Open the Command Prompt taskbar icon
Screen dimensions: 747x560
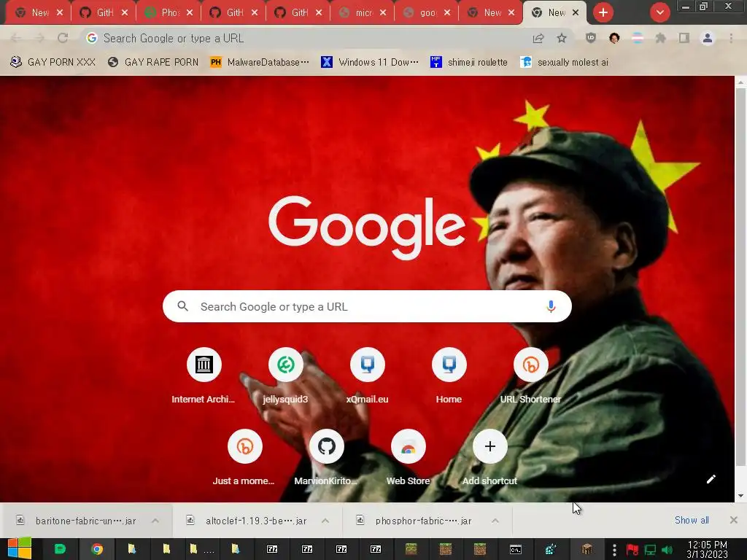pyautogui.click(x=516, y=549)
